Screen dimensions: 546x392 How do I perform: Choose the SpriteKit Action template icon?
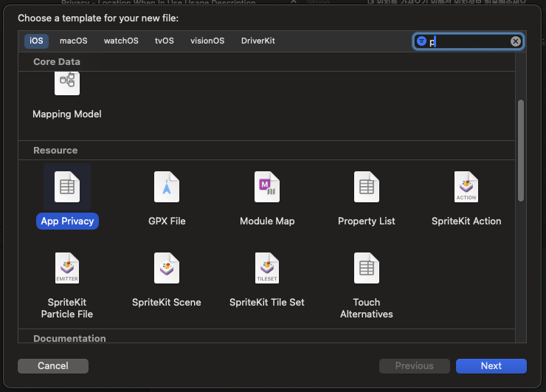(466, 187)
